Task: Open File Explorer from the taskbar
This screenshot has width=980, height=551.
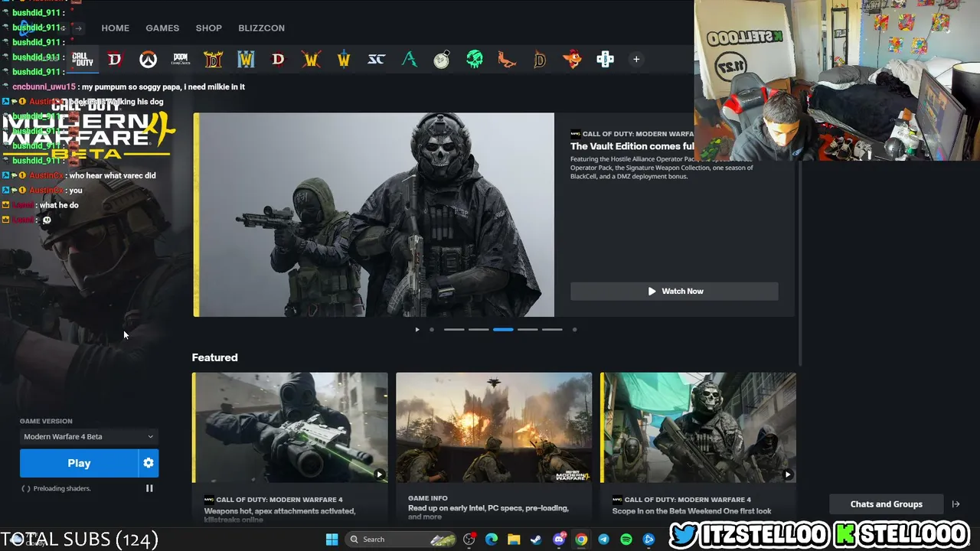Action: 514,540
